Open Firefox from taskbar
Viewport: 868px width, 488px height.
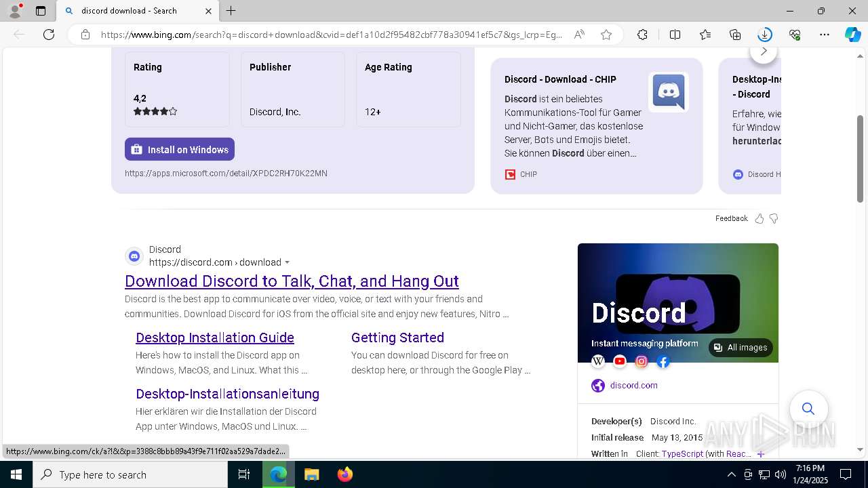click(x=344, y=474)
